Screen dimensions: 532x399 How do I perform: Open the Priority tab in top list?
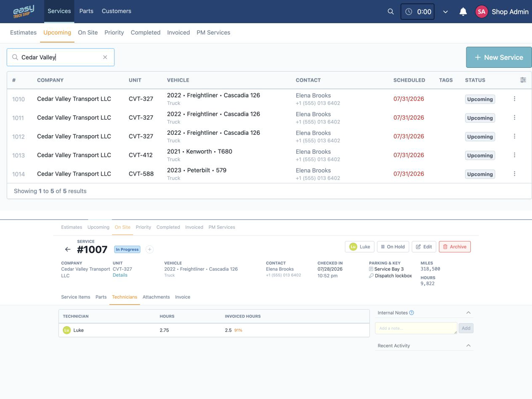(114, 32)
